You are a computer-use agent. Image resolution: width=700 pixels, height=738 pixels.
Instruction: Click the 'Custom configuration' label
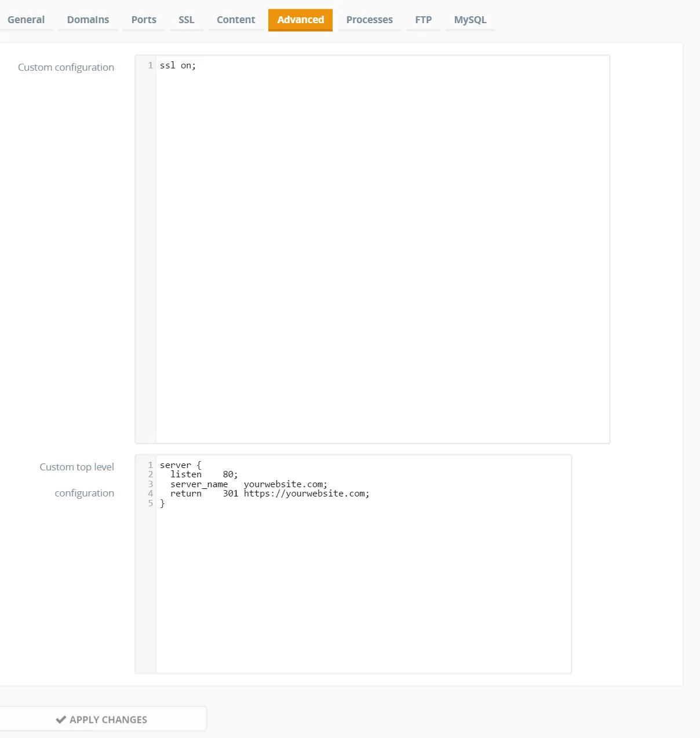(66, 67)
